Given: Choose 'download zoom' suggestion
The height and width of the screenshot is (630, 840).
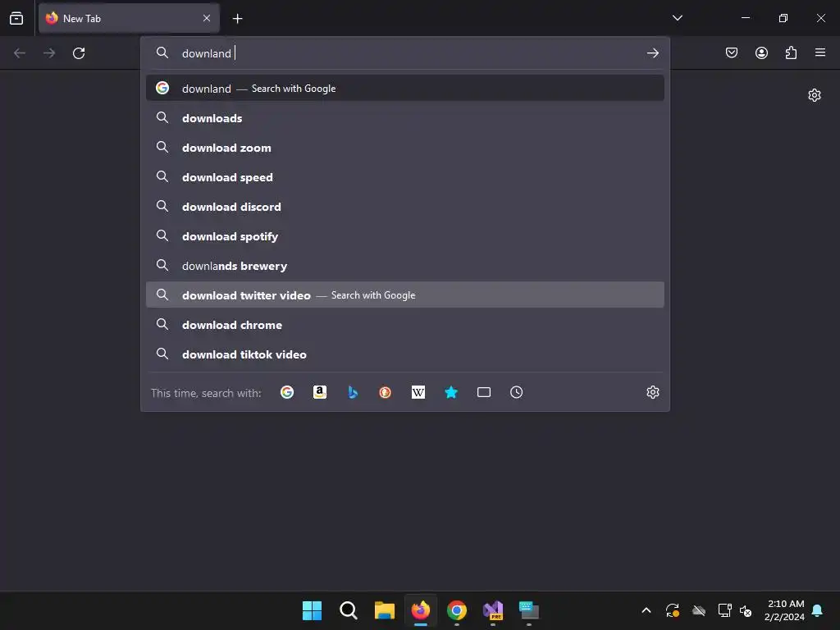Looking at the screenshot, I should (405, 148).
